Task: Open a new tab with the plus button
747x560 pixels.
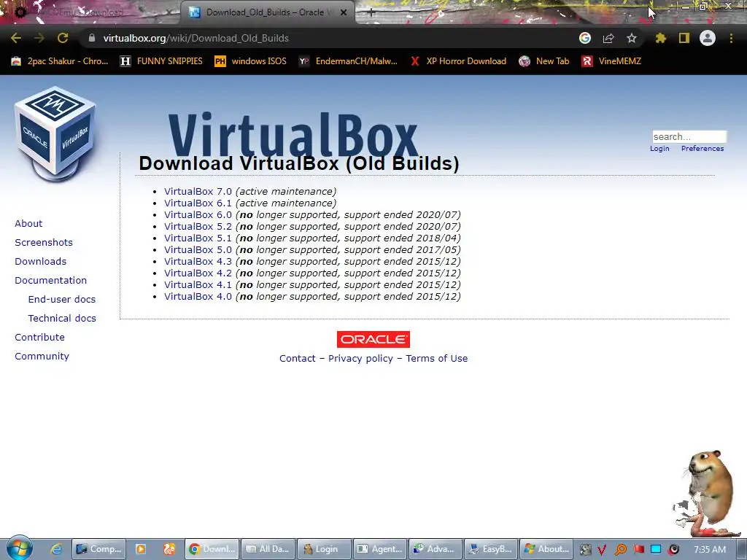Action: point(371,12)
